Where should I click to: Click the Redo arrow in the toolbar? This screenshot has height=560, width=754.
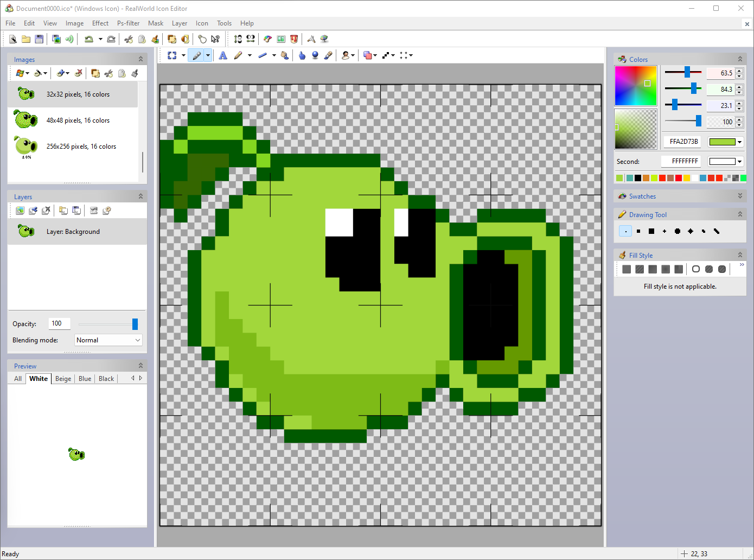111,39
